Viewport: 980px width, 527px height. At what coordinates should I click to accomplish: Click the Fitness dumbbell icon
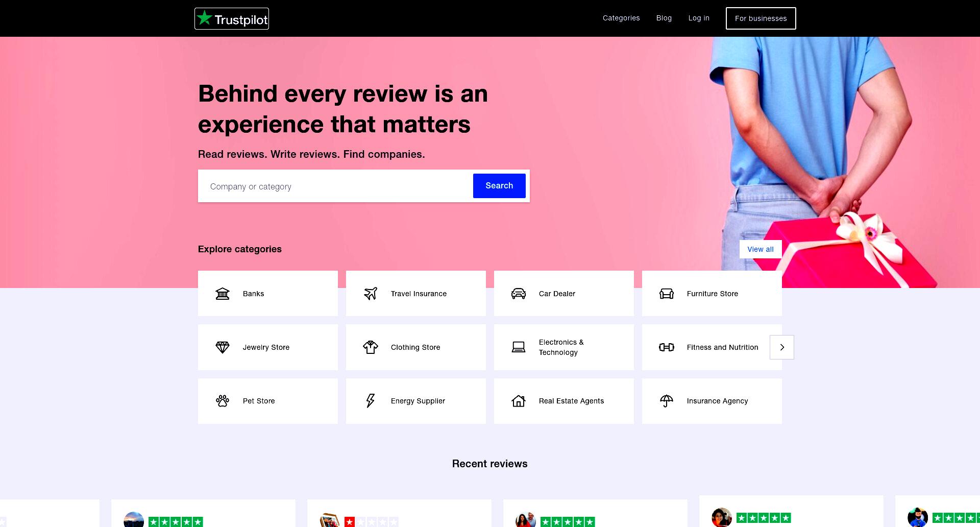[667, 347]
